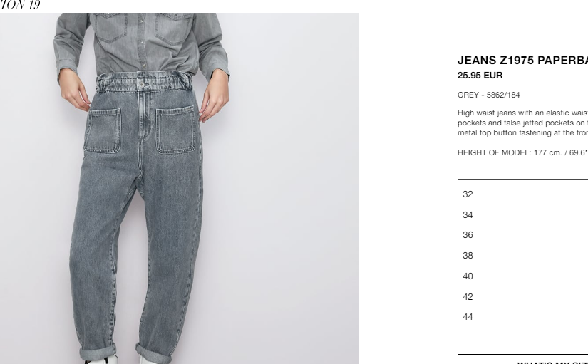
Task: Click the Height of Model line
Action: coord(522,152)
